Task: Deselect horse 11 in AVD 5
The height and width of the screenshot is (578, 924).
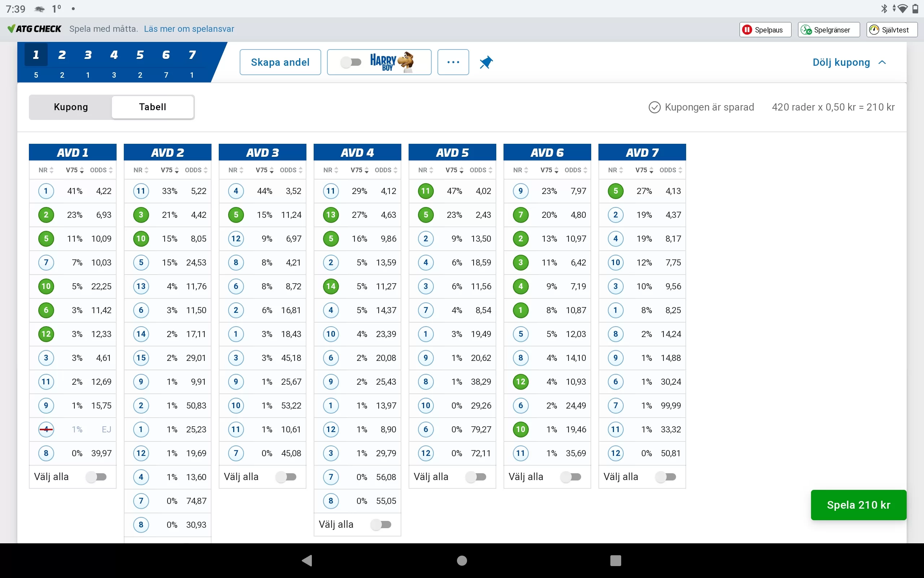Action: click(x=426, y=191)
